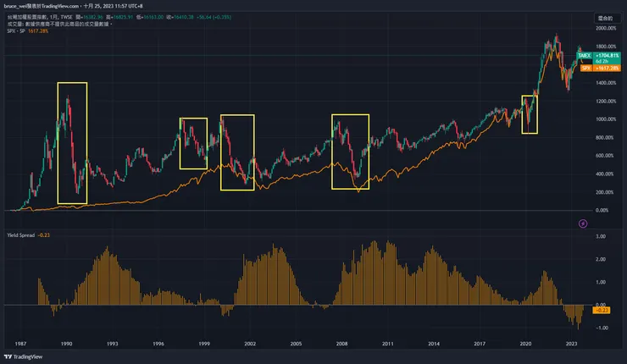Click the 2017 label on the time axis

tap(480, 344)
